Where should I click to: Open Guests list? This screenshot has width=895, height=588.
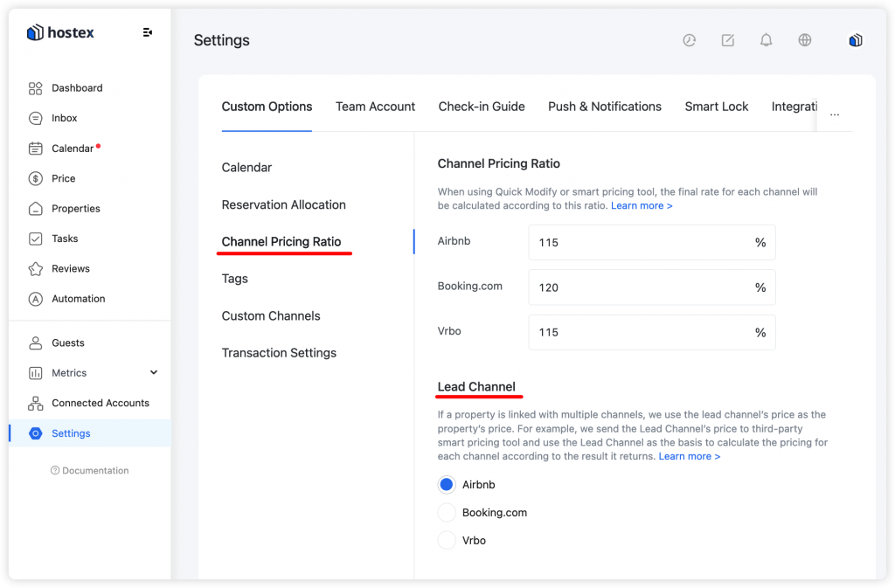(x=68, y=342)
